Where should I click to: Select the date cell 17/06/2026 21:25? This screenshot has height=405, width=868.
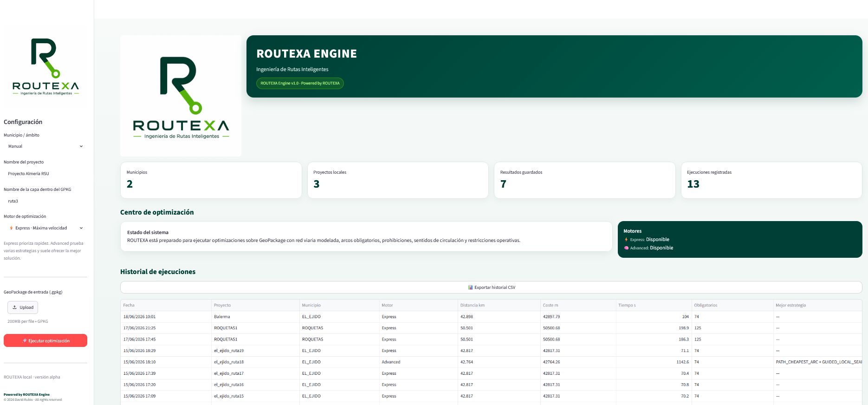(166, 328)
